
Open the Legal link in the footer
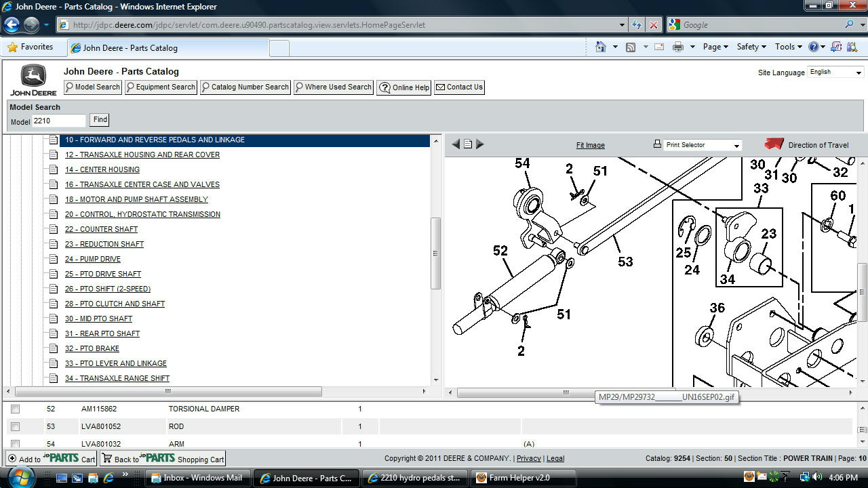(x=555, y=458)
